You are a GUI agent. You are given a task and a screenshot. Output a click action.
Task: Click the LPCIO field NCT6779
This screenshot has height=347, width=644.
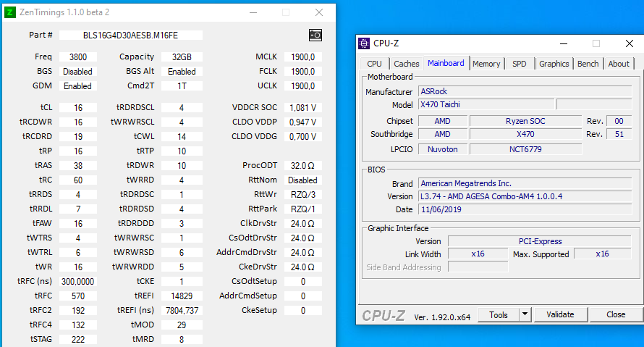(x=525, y=149)
